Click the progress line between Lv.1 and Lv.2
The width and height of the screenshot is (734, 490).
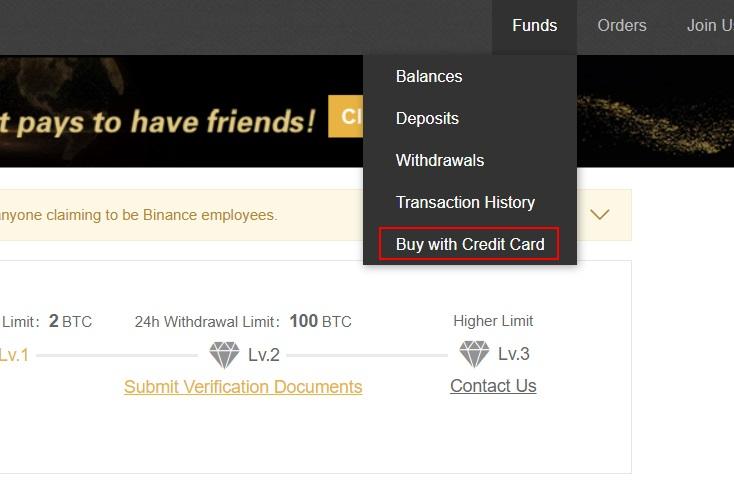[x=117, y=356]
